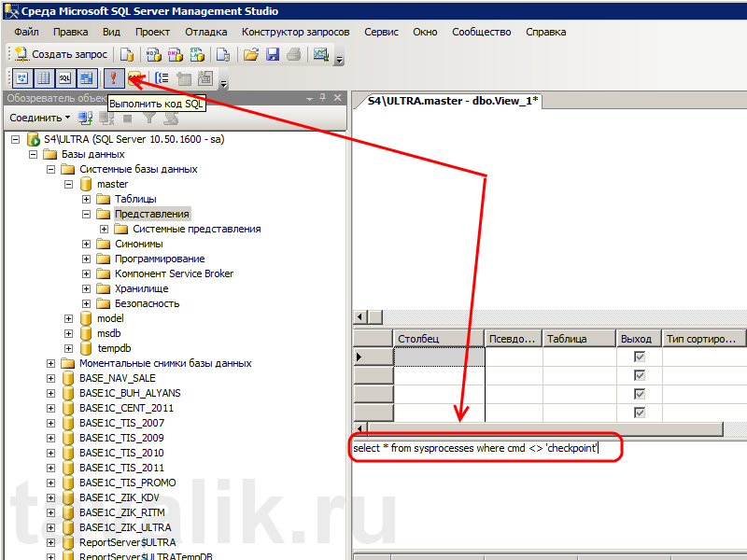Viewport: 747px width, 560px height.
Task: Click the printer icon in the toolbar
Action: (x=294, y=54)
